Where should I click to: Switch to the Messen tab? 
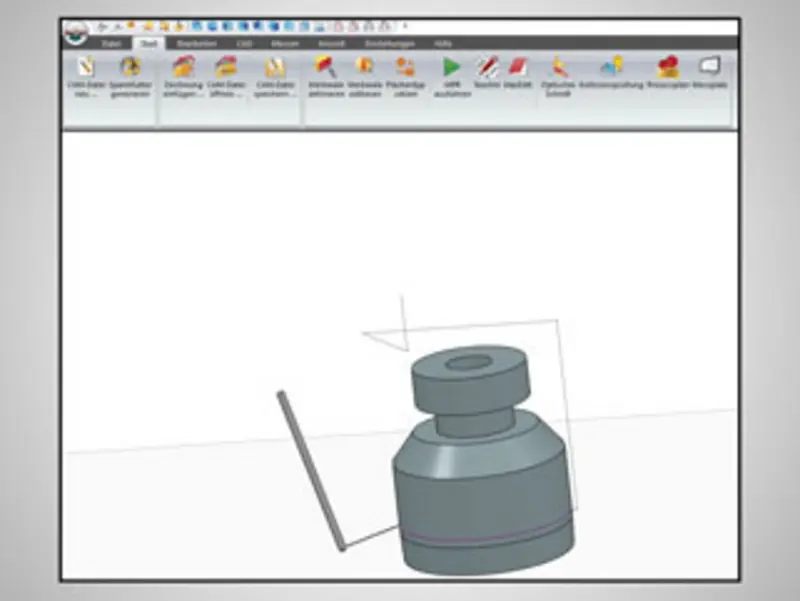[x=285, y=44]
